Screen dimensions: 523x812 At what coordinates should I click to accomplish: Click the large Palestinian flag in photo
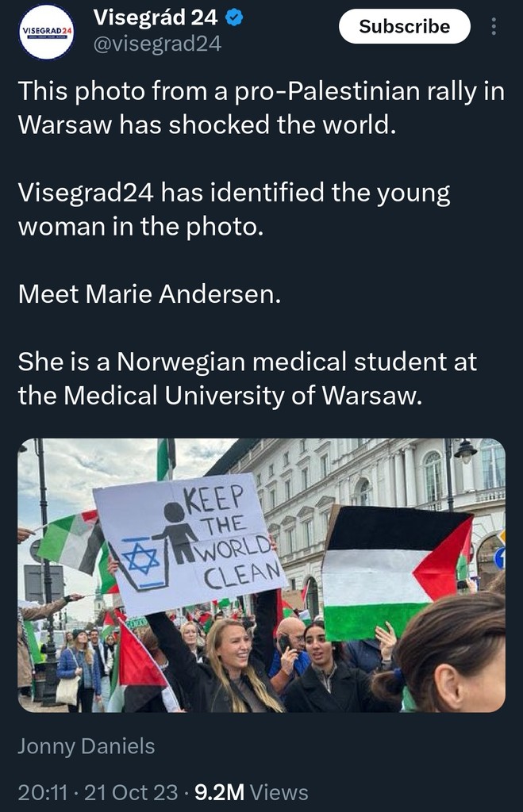tap(397, 572)
